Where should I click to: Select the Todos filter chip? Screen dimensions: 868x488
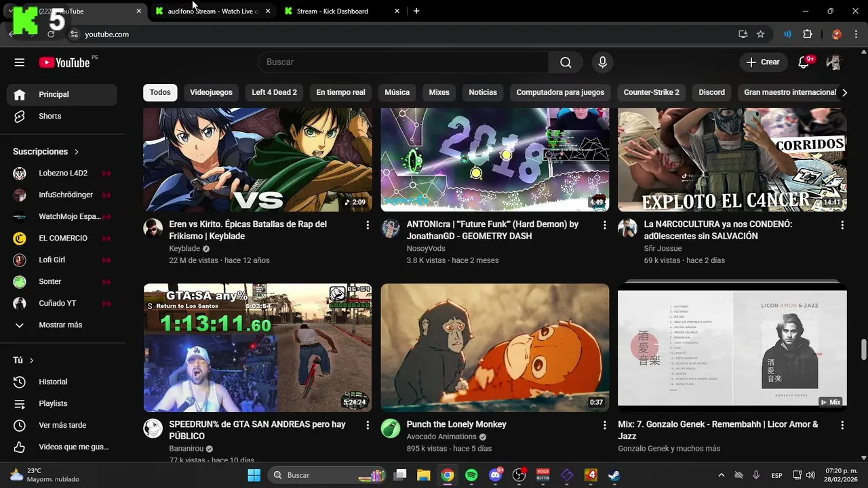pyautogui.click(x=160, y=92)
